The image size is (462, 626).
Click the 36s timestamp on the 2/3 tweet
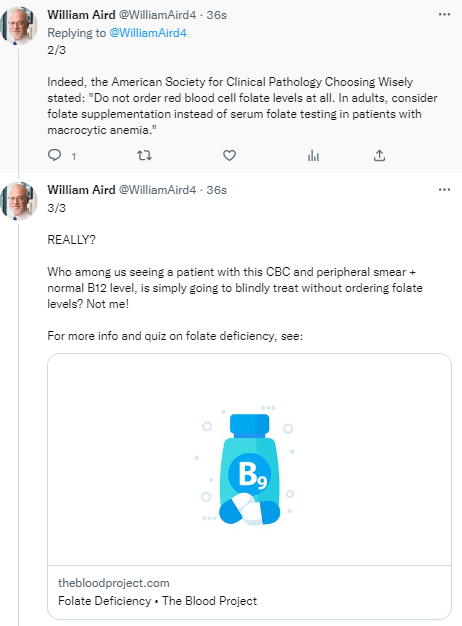pyautogui.click(x=216, y=15)
